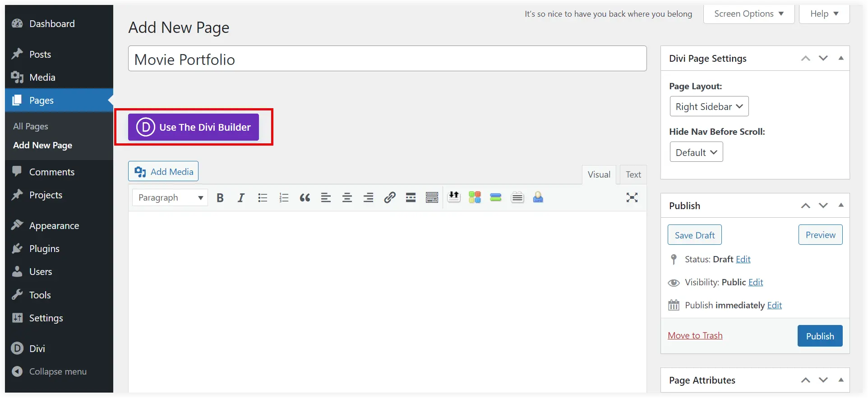Select Add New Page submenu item
The height and width of the screenshot is (398, 868).
[x=42, y=146]
